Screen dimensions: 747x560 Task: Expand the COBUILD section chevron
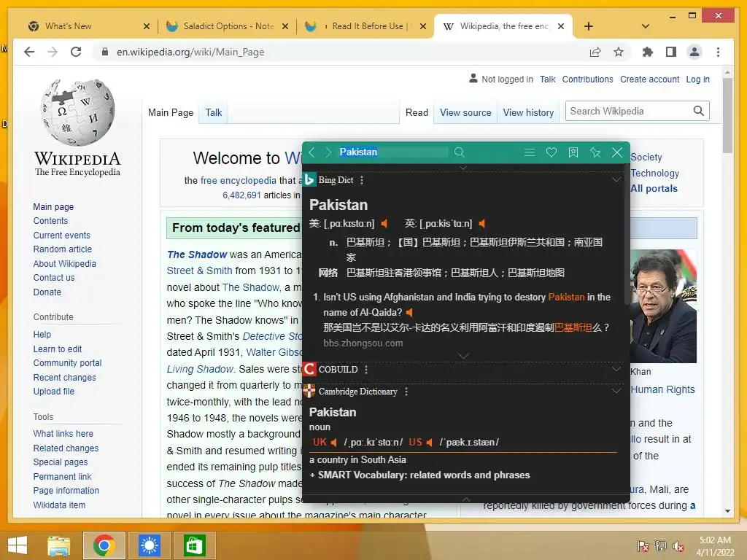coord(616,369)
